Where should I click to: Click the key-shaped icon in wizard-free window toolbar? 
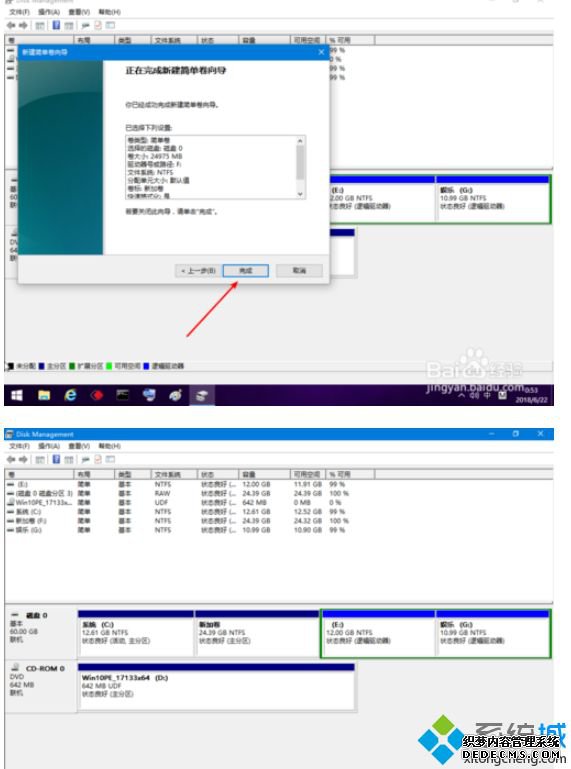pos(85,460)
